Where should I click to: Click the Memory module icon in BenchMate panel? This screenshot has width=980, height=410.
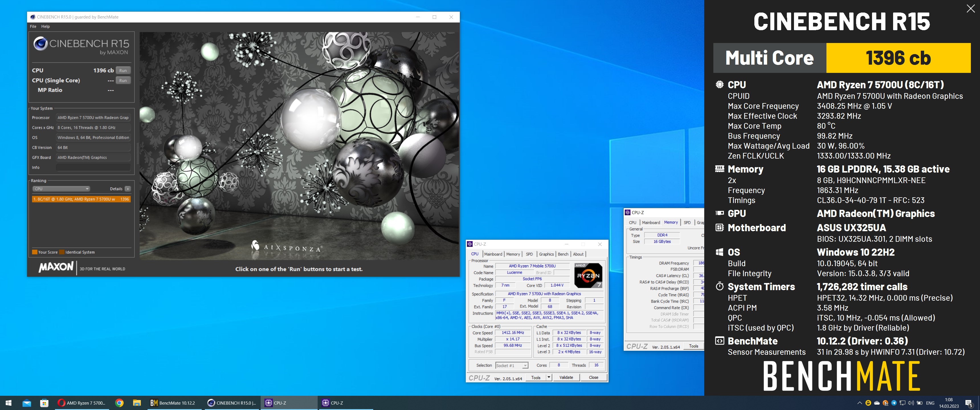click(x=719, y=169)
